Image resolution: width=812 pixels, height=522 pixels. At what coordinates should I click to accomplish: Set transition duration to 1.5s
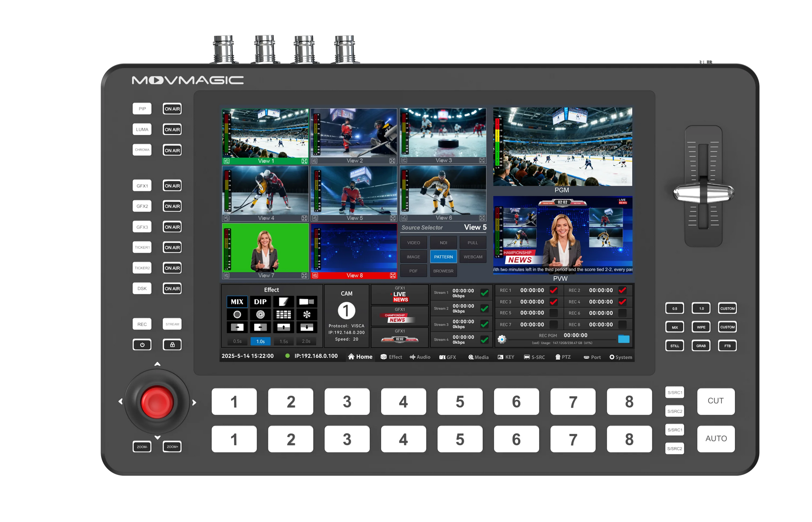pos(283,341)
